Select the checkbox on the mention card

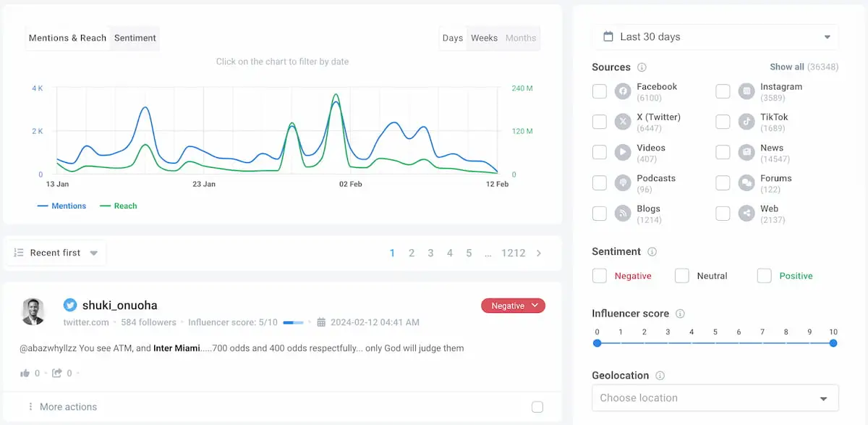pyautogui.click(x=537, y=407)
